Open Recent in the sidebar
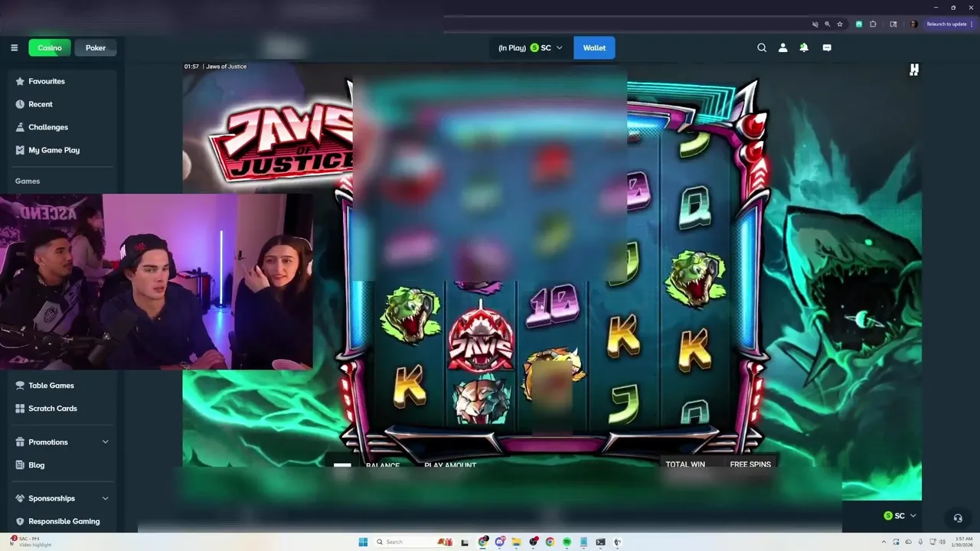 (x=41, y=104)
